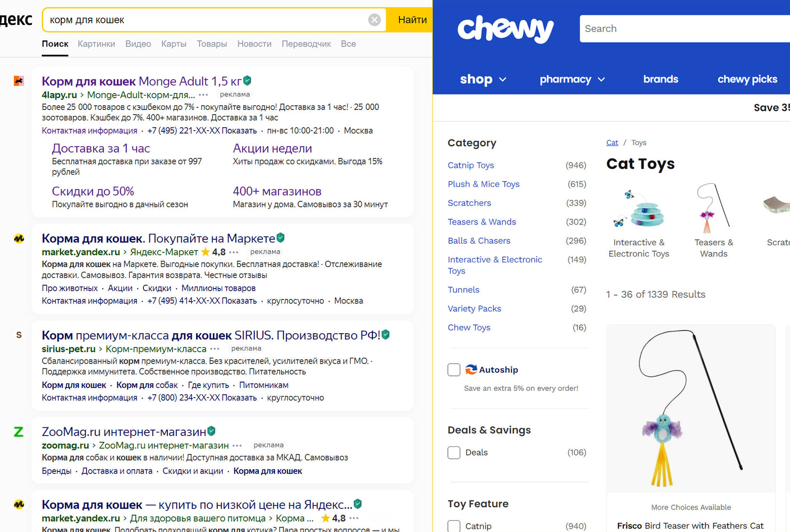
Task: Open the Scratchers category link
Action: pos(469,203)
